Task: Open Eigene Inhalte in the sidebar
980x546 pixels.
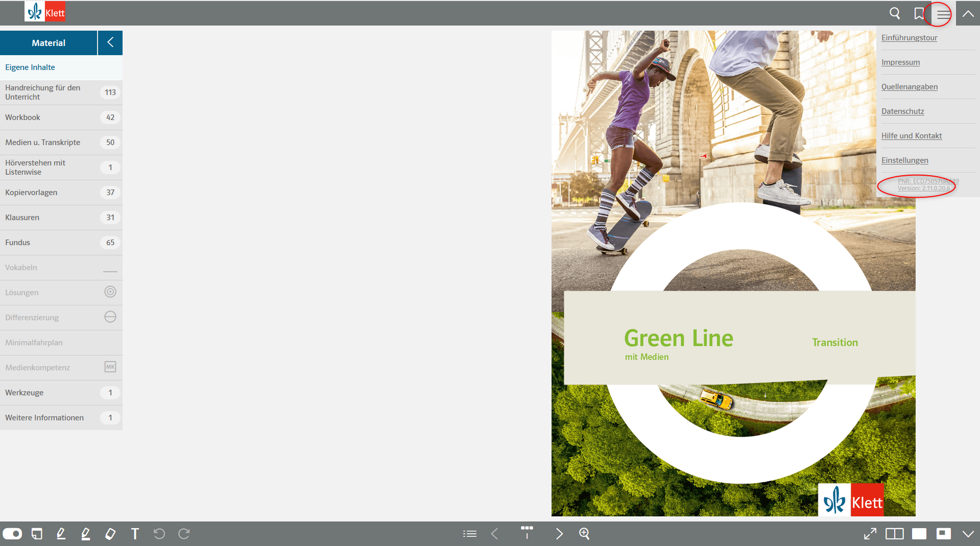Action: 61,67
